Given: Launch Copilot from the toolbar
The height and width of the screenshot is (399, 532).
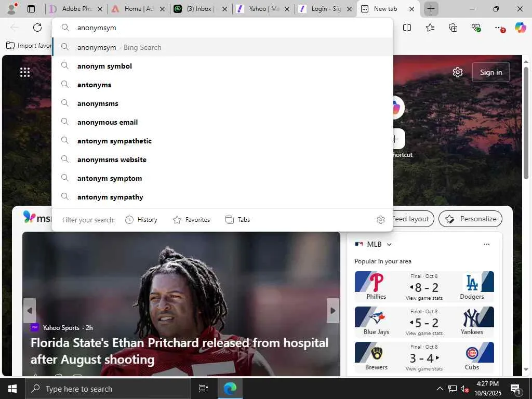Looking at the screenshot, I should (521, 28).
